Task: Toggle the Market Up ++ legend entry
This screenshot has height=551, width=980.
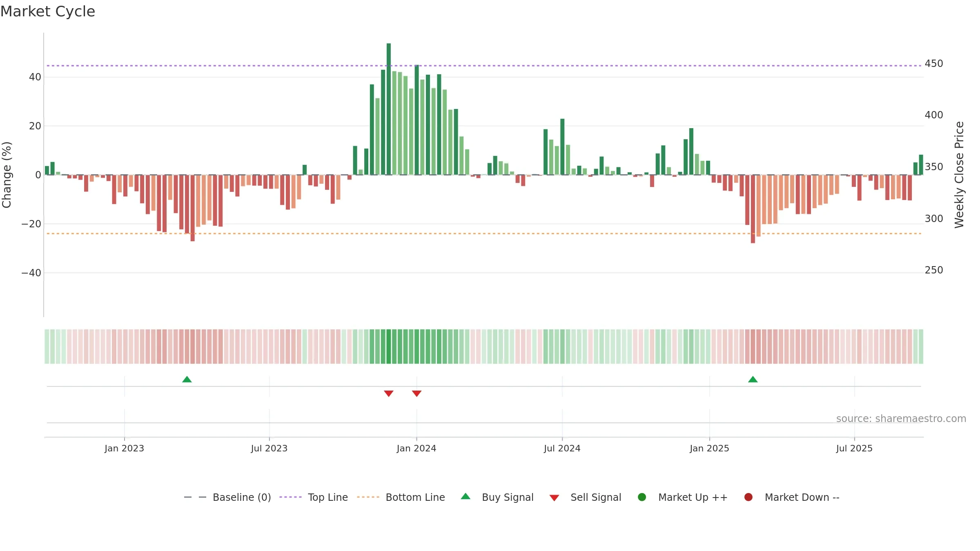Action: pyautogui.click(x=682, y=497)
